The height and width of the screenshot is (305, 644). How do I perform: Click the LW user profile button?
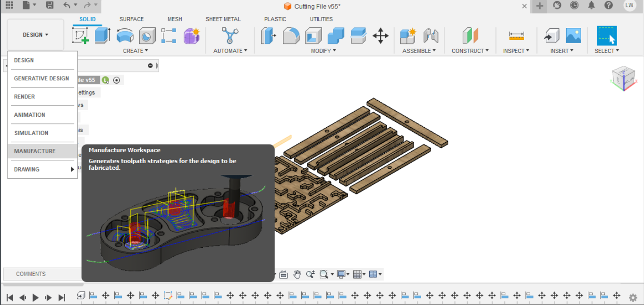coord(629,6)
